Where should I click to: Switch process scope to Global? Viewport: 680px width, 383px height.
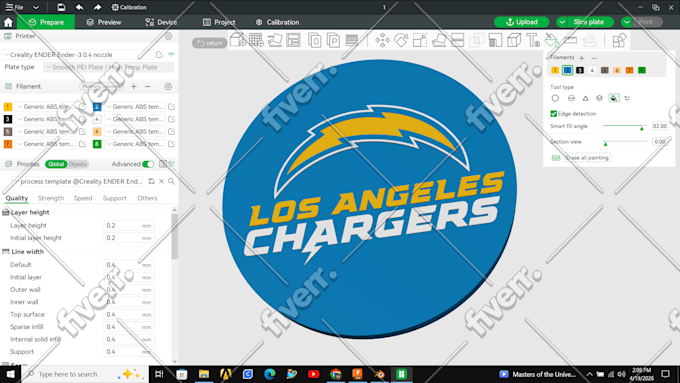click(56, 164)
